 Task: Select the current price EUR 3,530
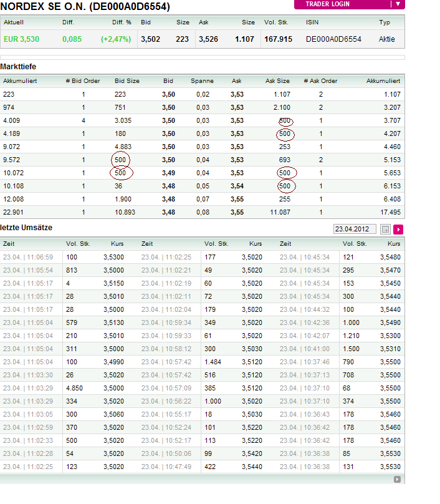[22, 39]
